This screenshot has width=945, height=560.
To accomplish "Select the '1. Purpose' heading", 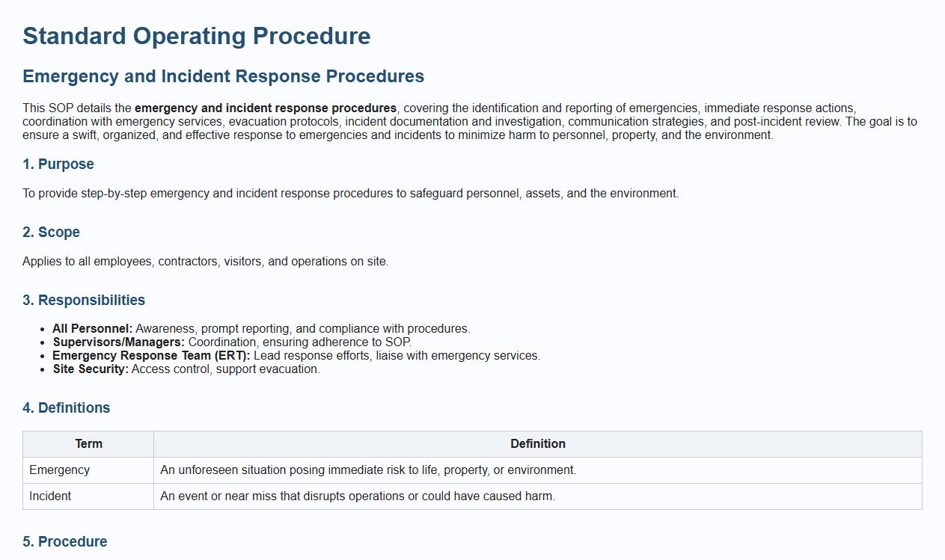I will coord(58,164).
